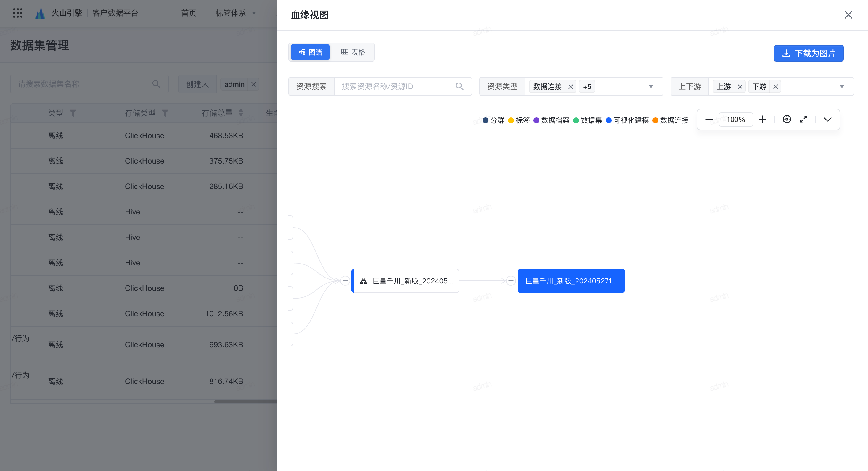The image size is (868, 471).
Task: Toggle 数据连接 legend entry
Action: pyautogui.click(x=670, y=120)
